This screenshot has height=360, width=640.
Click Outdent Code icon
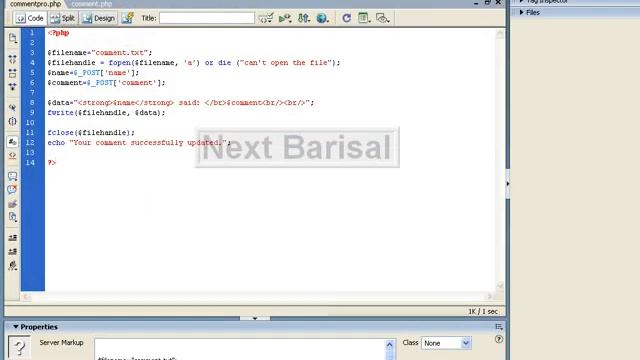tap(13, 251)
